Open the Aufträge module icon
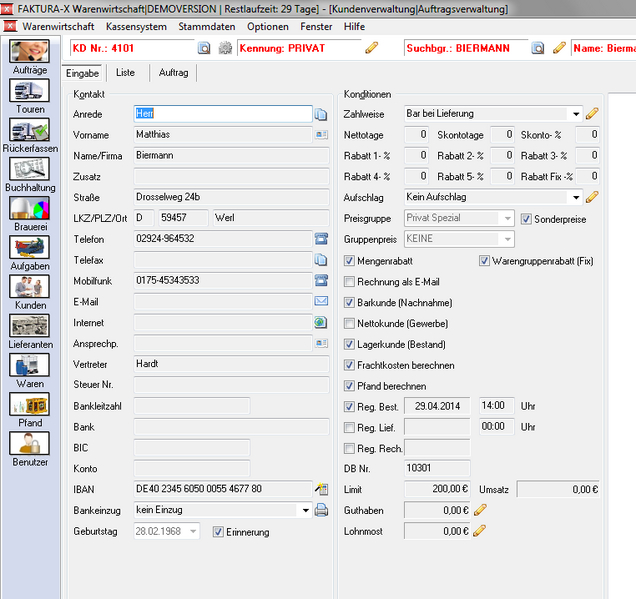 click(x=30, y=51)
